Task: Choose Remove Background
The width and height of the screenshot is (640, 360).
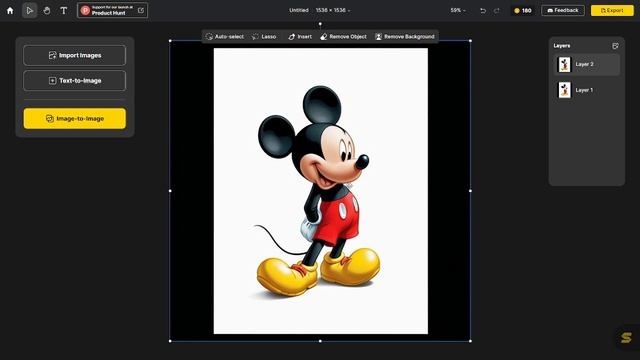Action: coord(405,37)
